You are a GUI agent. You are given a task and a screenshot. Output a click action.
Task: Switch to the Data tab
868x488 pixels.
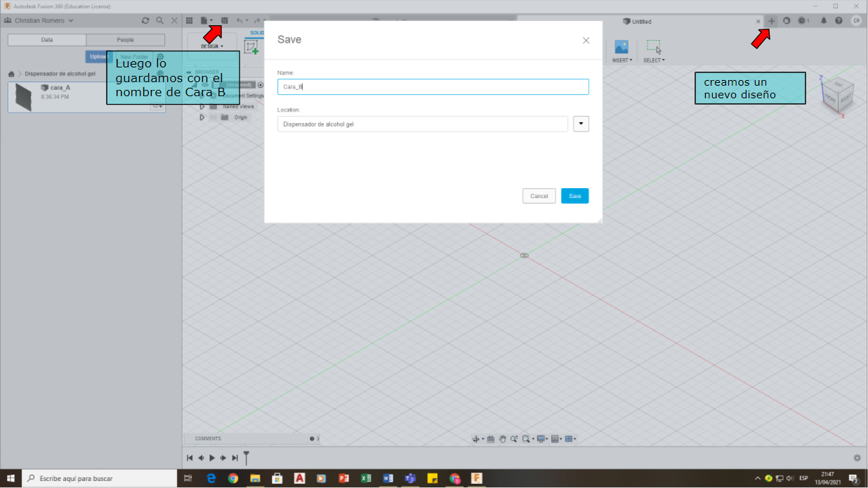(47, 40)
